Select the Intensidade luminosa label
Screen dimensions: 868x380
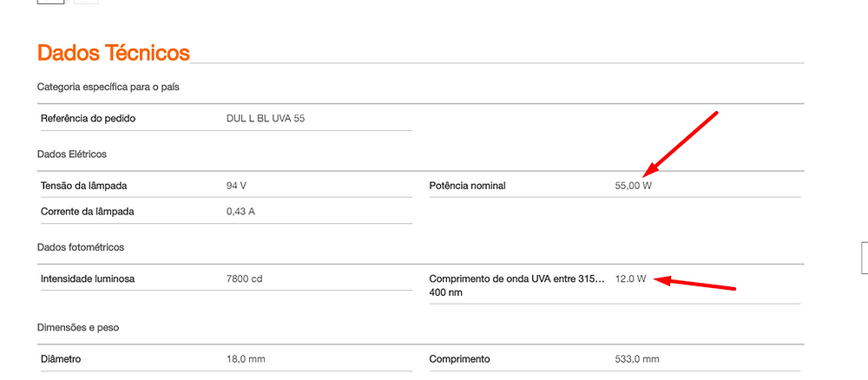pos(88,278)
